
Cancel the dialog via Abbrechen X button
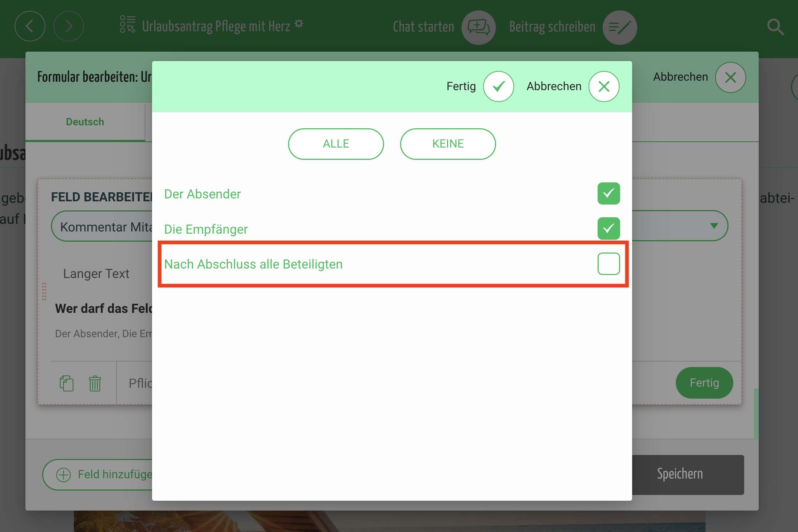(x=604, y=86)
